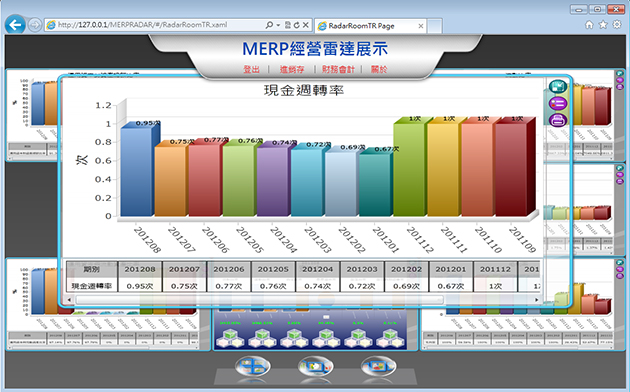Click print icon in bottom-right panel
Image resolution: width=630 pixels, height=392 pixels.
click(x=620, y=276)
